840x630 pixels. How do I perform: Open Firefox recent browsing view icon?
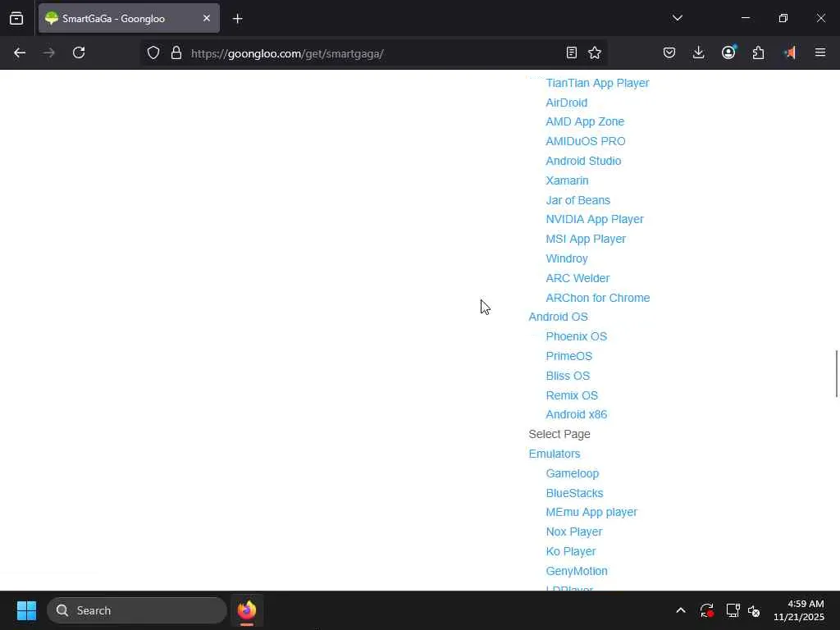[16, 18]
